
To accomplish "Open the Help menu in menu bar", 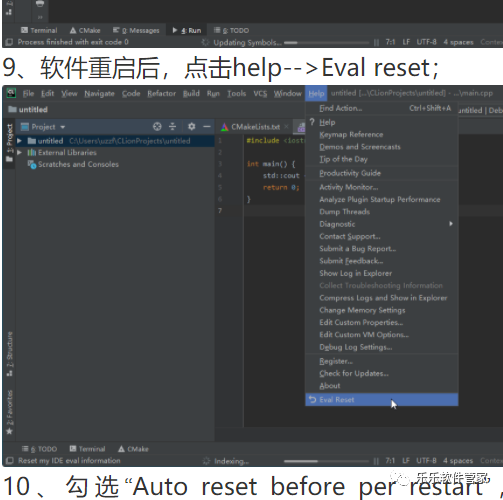I will click(x=316, y=94).
